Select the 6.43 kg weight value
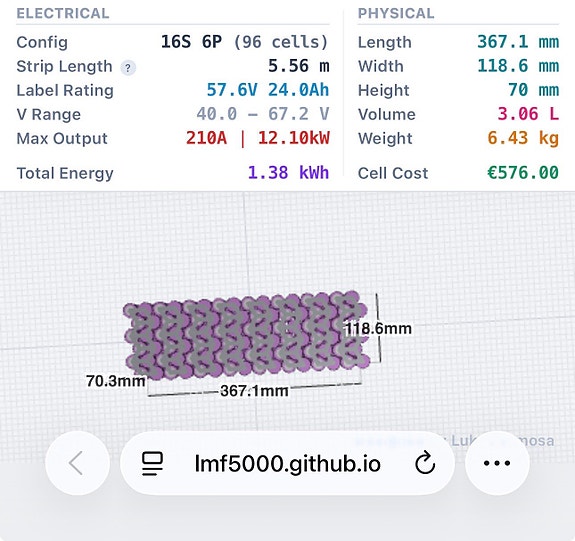 pos(523,138)
